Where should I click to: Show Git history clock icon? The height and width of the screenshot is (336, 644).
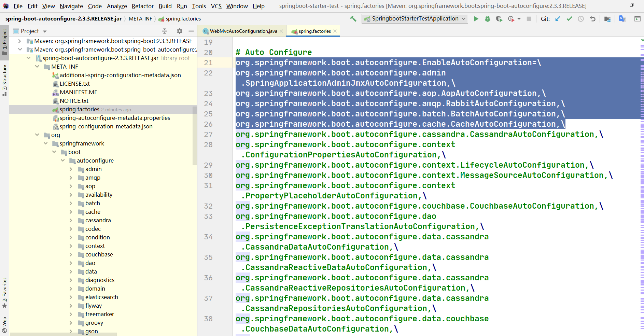(581, 19)
